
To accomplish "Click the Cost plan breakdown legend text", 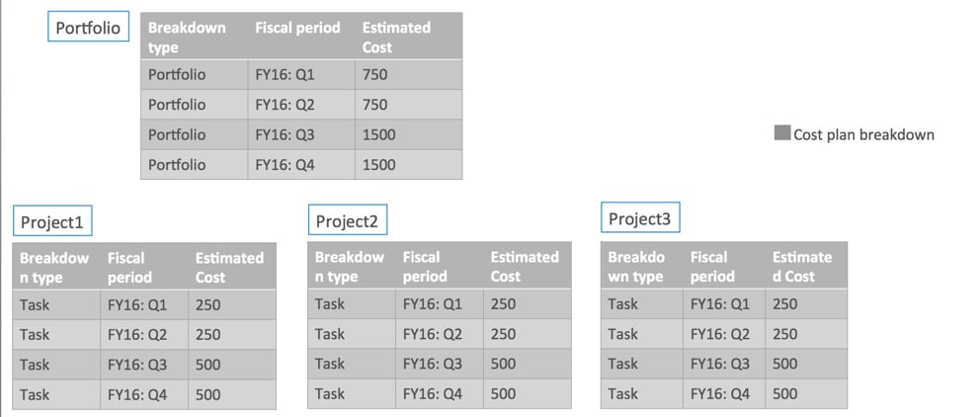I will (863, 134).
